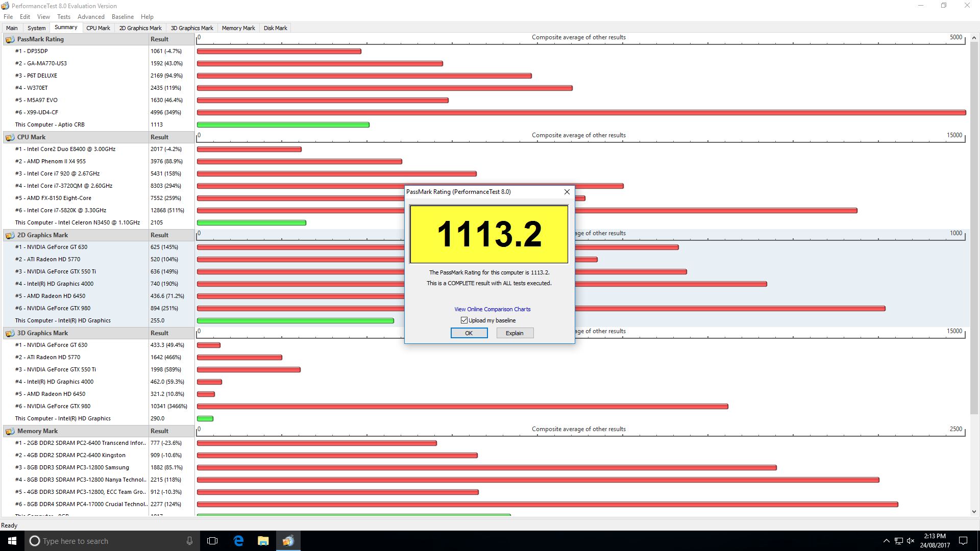Click PerformanceTest icon in the taskbar
This screenshot has width=980, height=551.
pyautogui.click(x=288, y=541)
